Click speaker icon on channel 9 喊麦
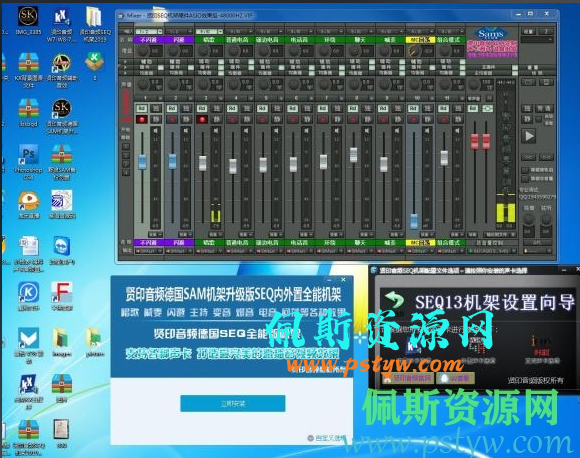Viewport: 580px width, 458px height. pos(397,131)
